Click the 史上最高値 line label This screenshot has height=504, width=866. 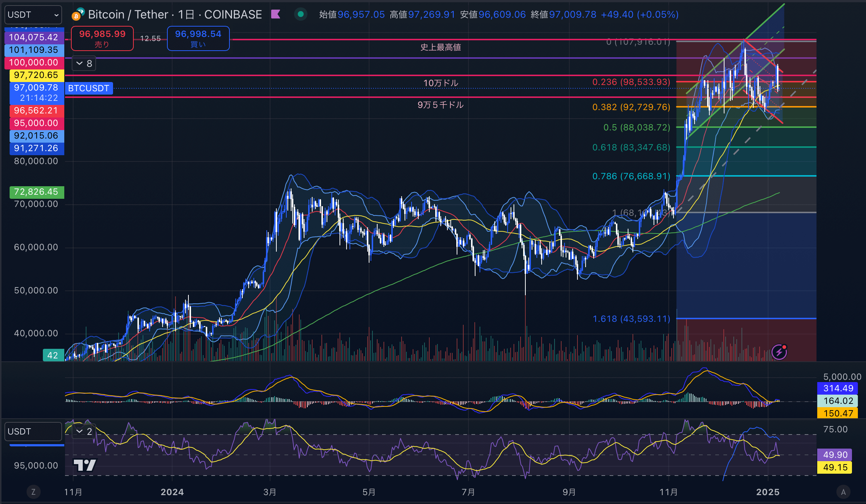tap(441, 47)
